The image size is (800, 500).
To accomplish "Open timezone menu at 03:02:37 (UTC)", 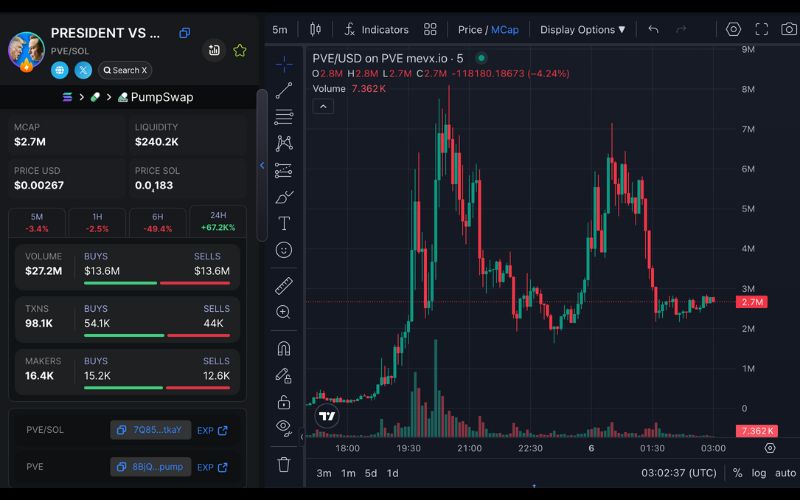I will coord(679,473).
